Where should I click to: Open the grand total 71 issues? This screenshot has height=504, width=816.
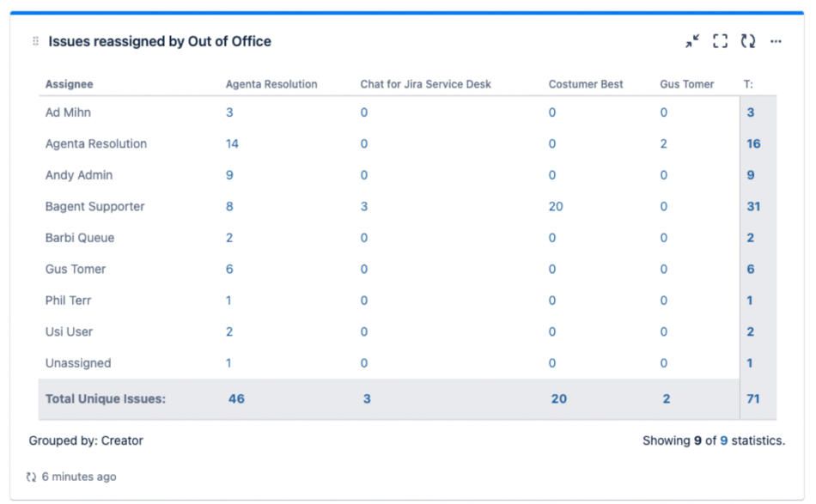click(753, 398)
